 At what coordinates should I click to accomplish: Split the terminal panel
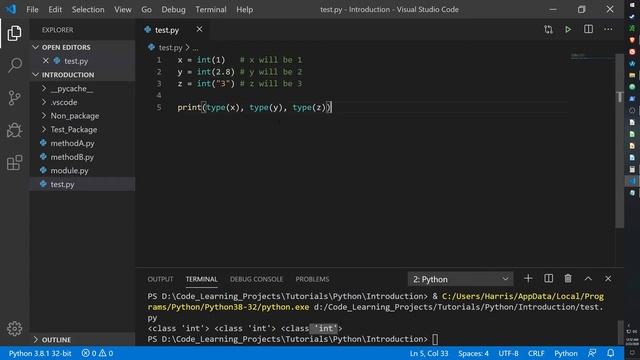pos(548,278)
